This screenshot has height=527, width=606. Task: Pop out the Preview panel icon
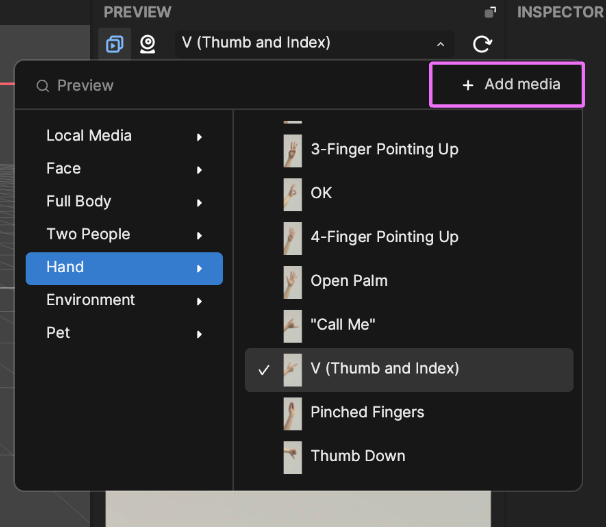pos(490,12)
